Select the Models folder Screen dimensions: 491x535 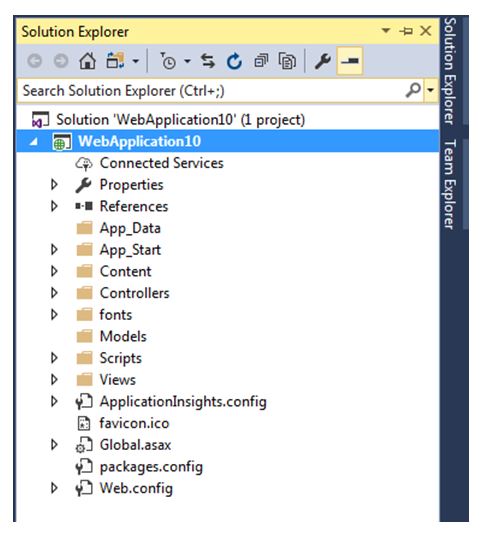[123, 336]
